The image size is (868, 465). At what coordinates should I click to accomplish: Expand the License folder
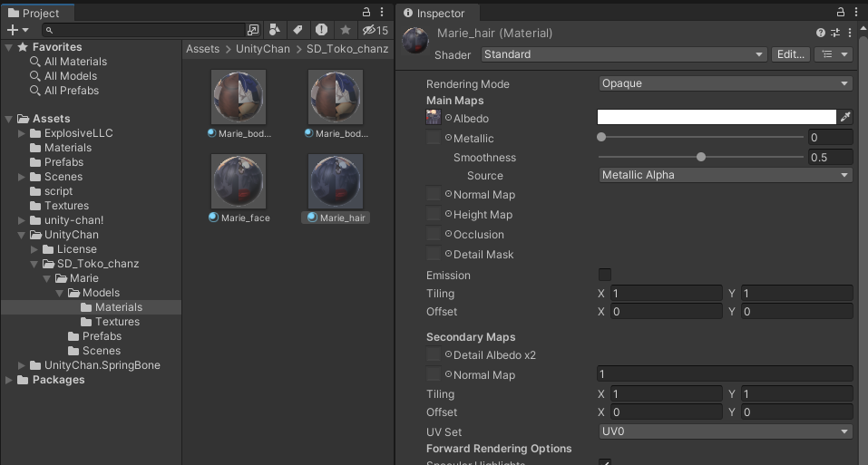tap(34, 249)
